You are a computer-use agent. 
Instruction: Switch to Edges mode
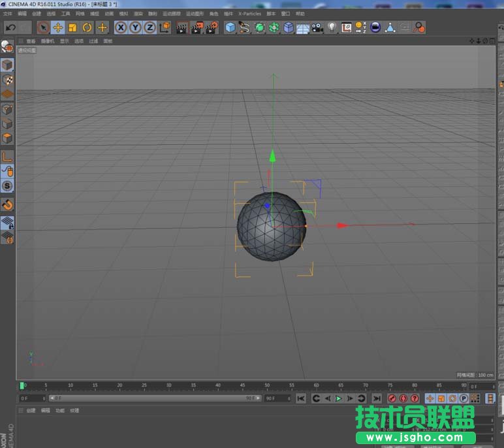7,124
